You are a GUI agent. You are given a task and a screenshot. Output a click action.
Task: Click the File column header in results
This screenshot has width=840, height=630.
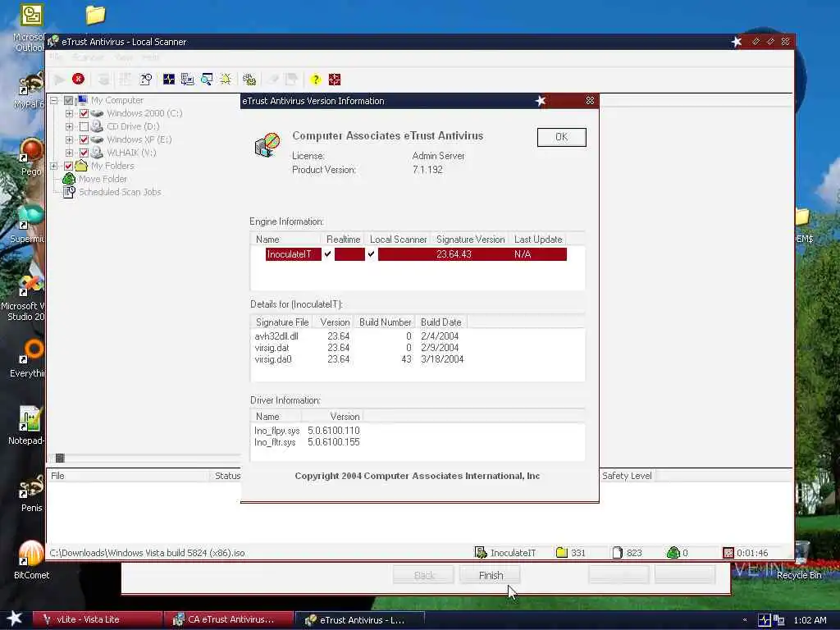[129, 476]
